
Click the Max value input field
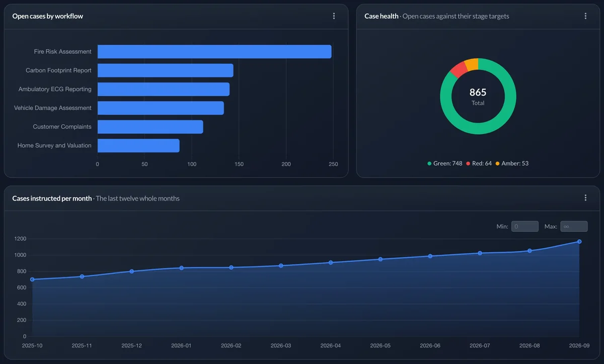574,226
